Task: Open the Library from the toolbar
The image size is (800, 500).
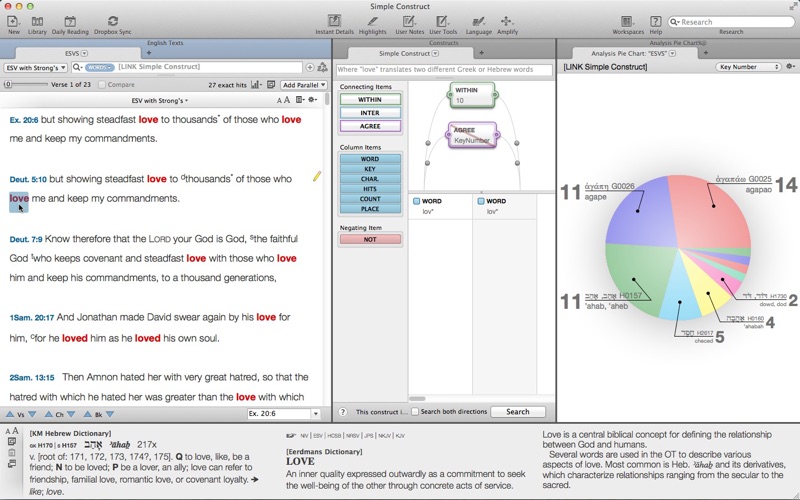Action: (x=37, y=23)
